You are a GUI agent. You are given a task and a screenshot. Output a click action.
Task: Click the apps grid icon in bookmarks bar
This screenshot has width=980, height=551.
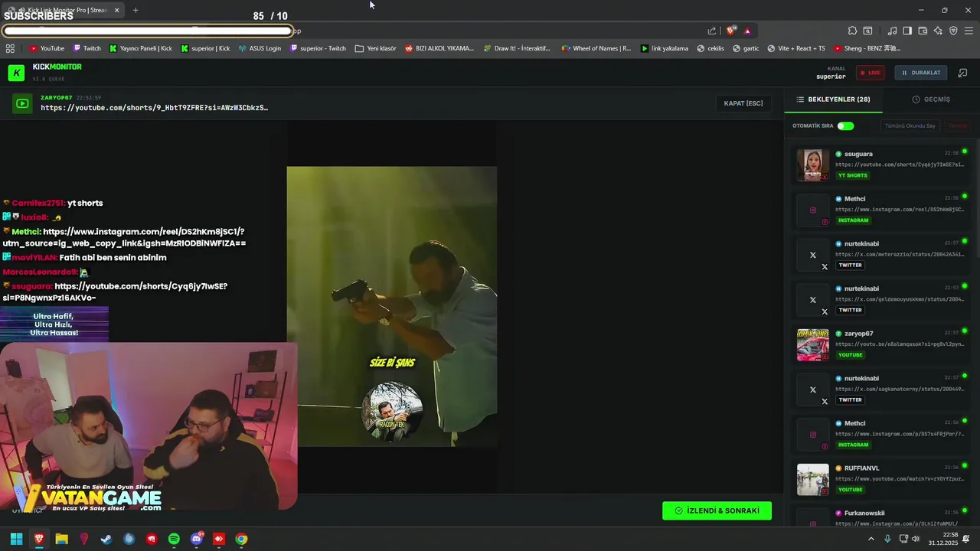point(10,48)
